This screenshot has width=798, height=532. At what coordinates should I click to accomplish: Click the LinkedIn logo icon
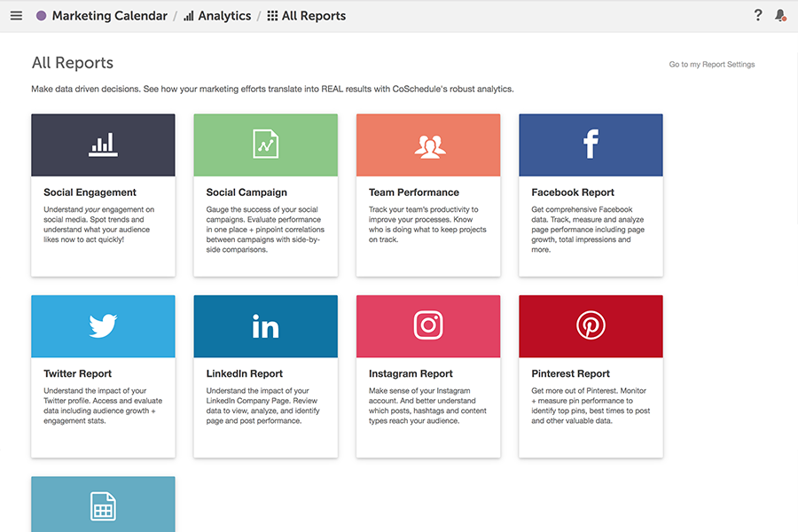[x=266, y=326]
